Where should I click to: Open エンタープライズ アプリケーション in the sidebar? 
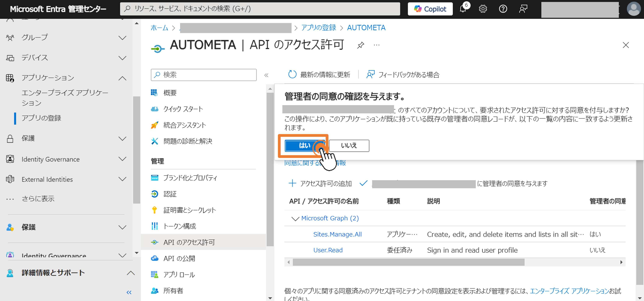click(65, 98)
